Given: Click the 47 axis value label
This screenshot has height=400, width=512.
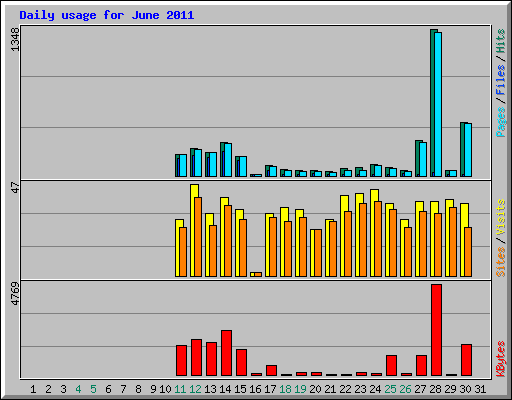Looking at the screenshot, I should pyautogui.click(x=15, y=188).
